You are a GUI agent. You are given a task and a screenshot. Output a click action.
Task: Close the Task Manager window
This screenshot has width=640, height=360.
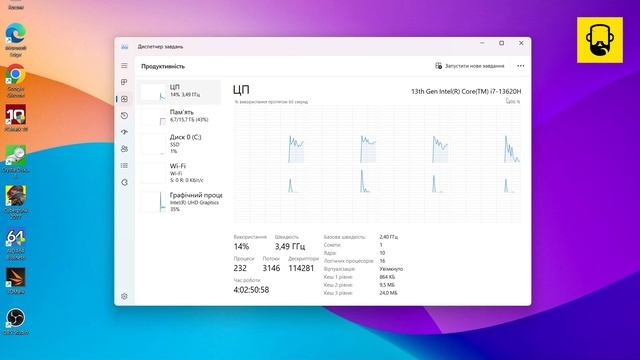click(x=521, y=43)
